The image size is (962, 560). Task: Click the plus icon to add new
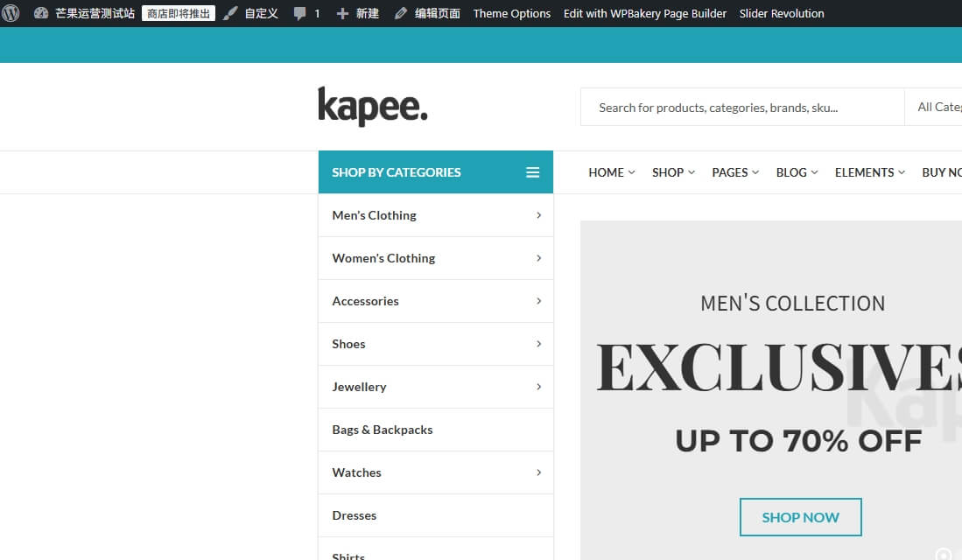(342, 13)
